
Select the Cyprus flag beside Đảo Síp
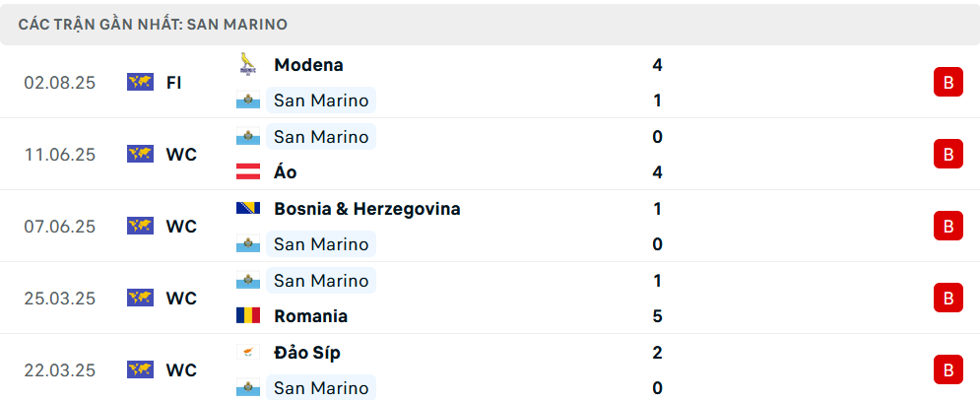pos(247,353)
